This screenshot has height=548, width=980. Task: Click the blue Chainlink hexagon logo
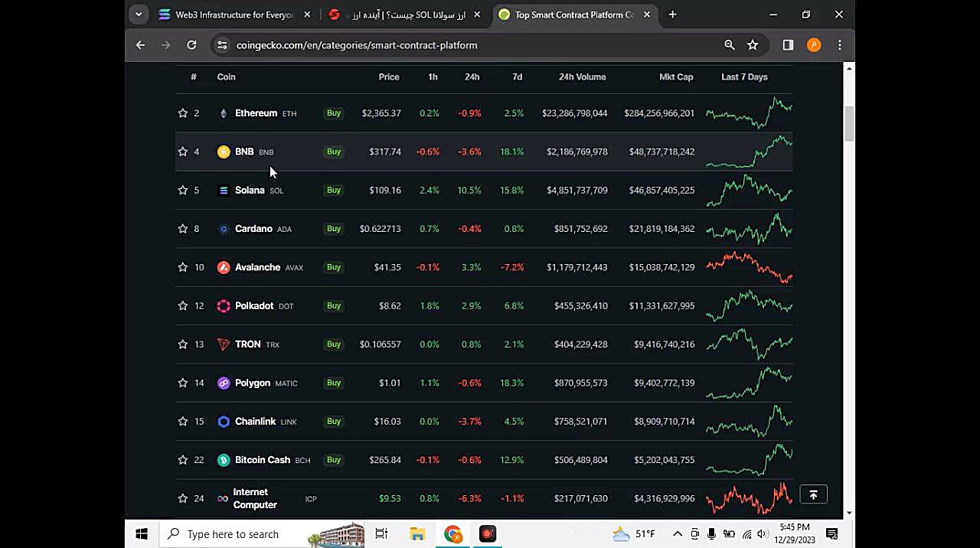coord(224,421)
